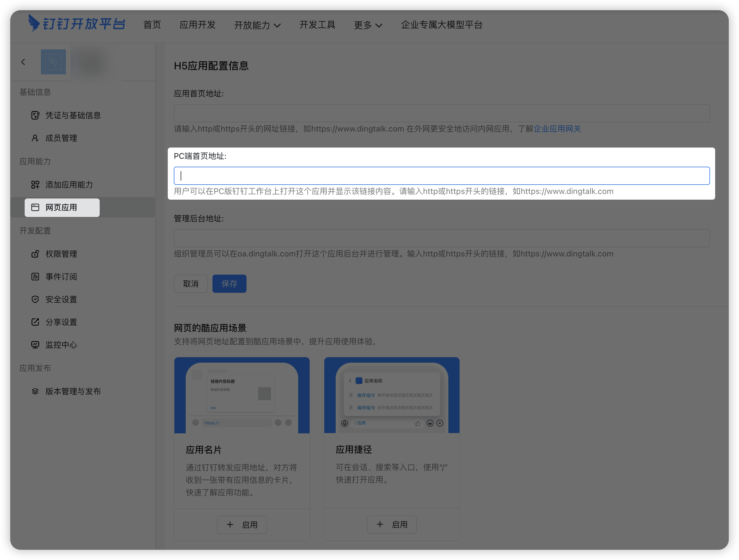The width and height of the screenshot is (739, 560).
Task: Open the 应用开发 nav menu
Action: coord(197,25)
